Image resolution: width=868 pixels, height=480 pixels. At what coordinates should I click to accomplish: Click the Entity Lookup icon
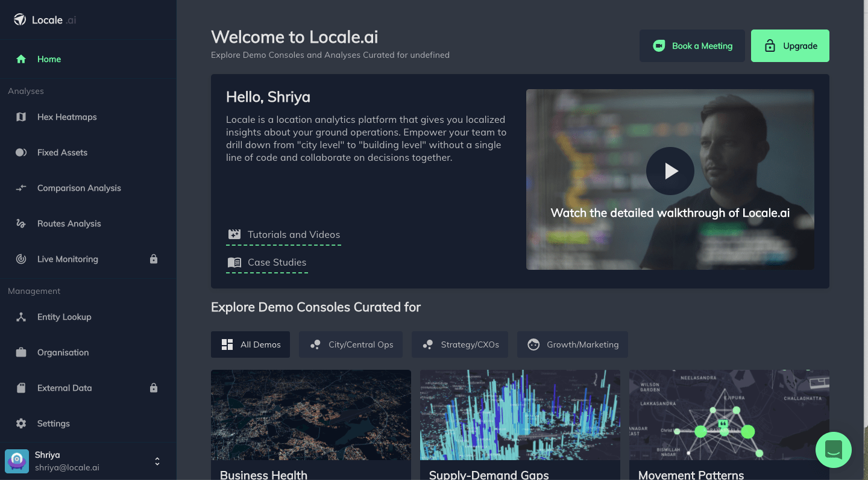coord(21,317)
